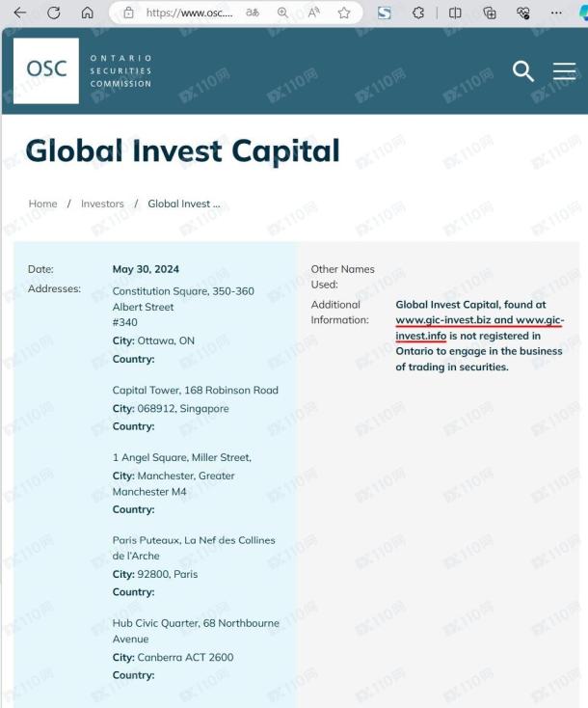Open the collections icon
The height and width of the screenshot is (708, 588).
pyautogui.click(x=490, y=13)
